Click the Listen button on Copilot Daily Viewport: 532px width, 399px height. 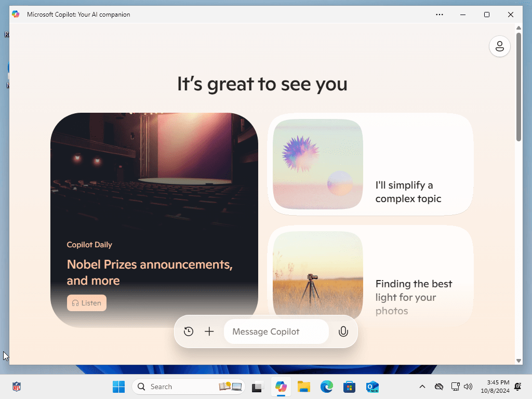point(86,303)
